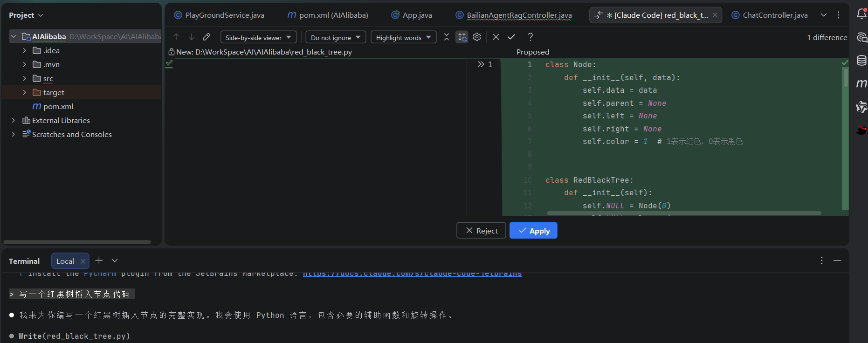The width and height of the screenshot is (868, 343).
Task: Switch to ChatController.java tab
Action: pos(770,15)
